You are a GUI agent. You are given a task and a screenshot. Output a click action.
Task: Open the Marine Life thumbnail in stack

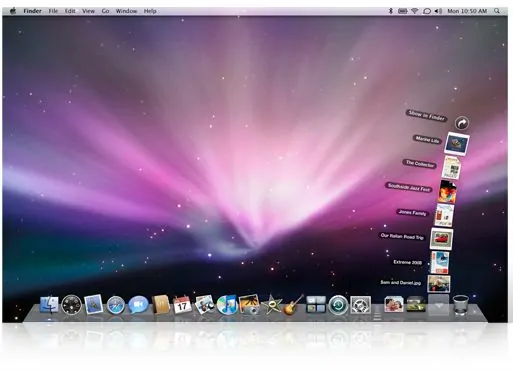pos(457,144)
